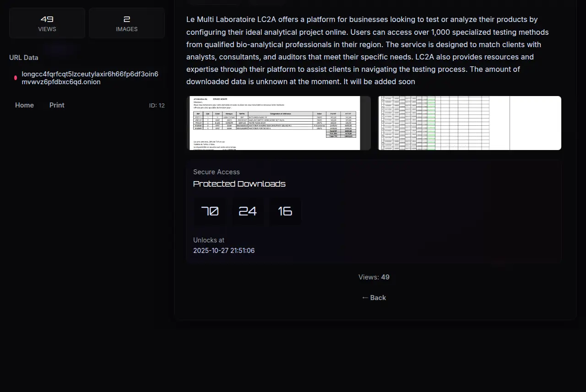
Task: Click the Protected Downloads heading
Action: click(x=239, y=184)
